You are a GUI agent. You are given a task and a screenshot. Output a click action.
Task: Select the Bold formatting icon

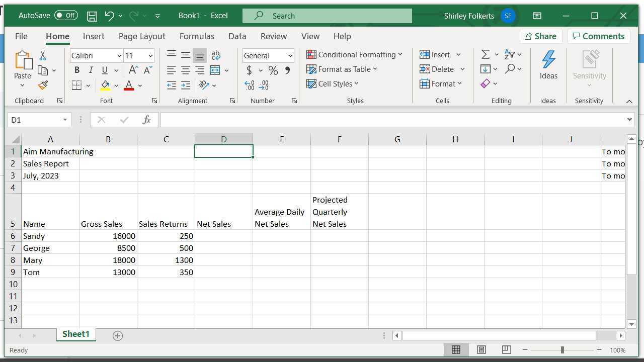[x=76, y=70]
